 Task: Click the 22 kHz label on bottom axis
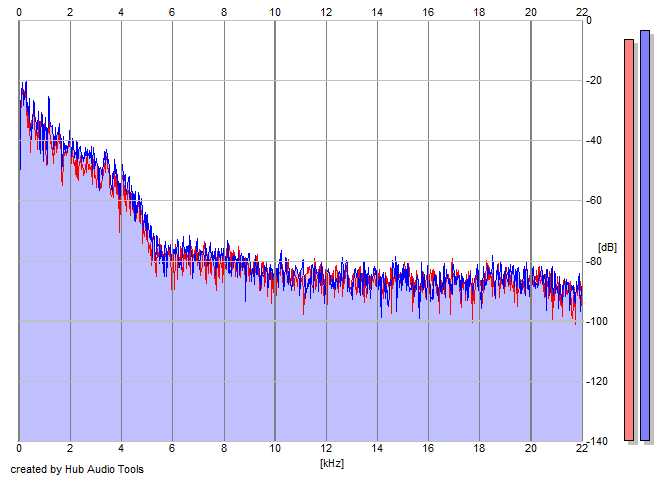coord(581,448)
